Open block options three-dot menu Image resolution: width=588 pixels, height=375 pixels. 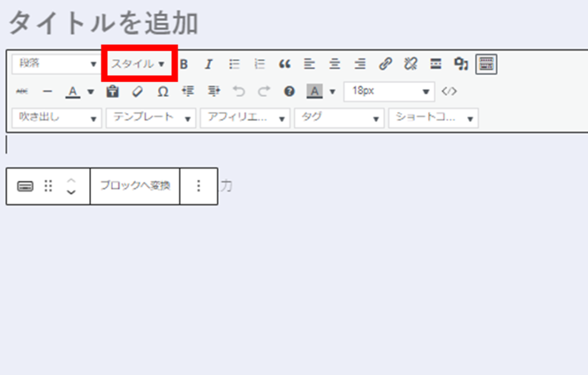[x=199, y=186]
